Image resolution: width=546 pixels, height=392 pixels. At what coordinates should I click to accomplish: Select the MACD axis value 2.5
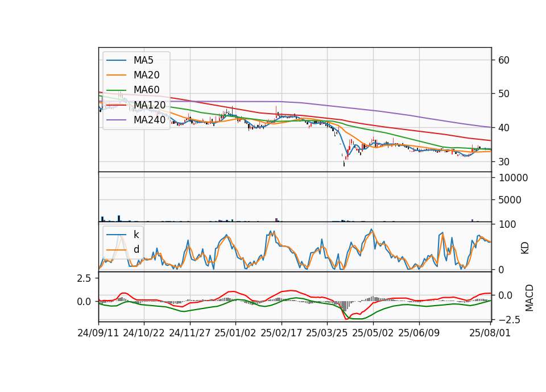point(84,278)
